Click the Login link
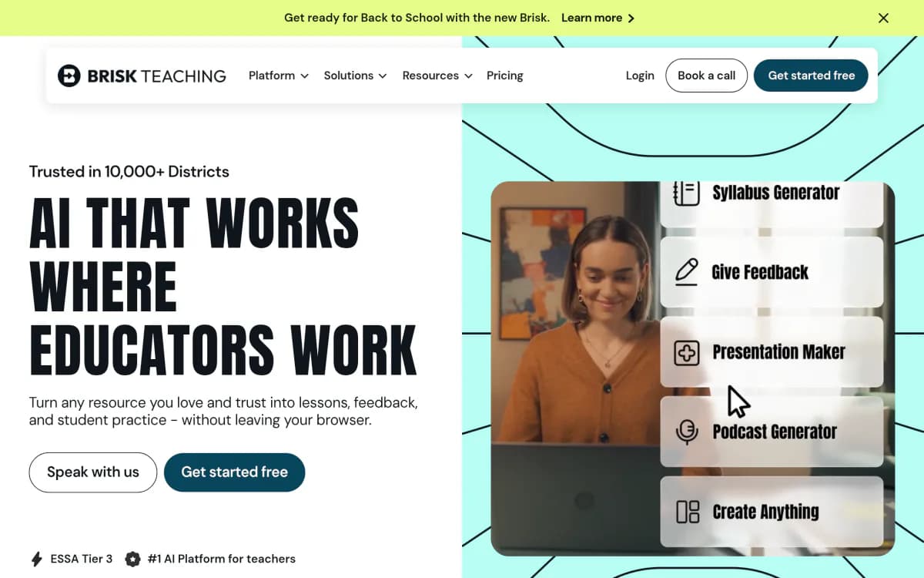The height and width of the screenshot is (578, 924). 640,76
